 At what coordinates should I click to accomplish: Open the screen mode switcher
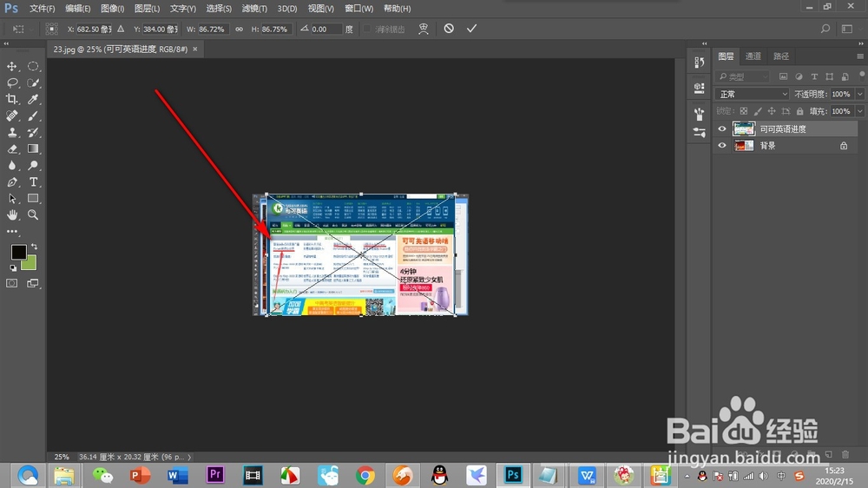pyautogui.click(x=33, y=283)
